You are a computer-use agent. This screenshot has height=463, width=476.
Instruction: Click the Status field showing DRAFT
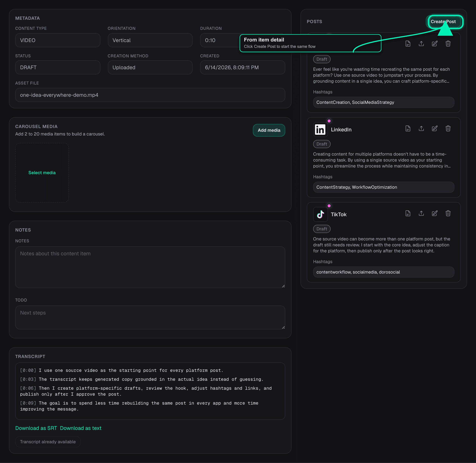point(58,67)
